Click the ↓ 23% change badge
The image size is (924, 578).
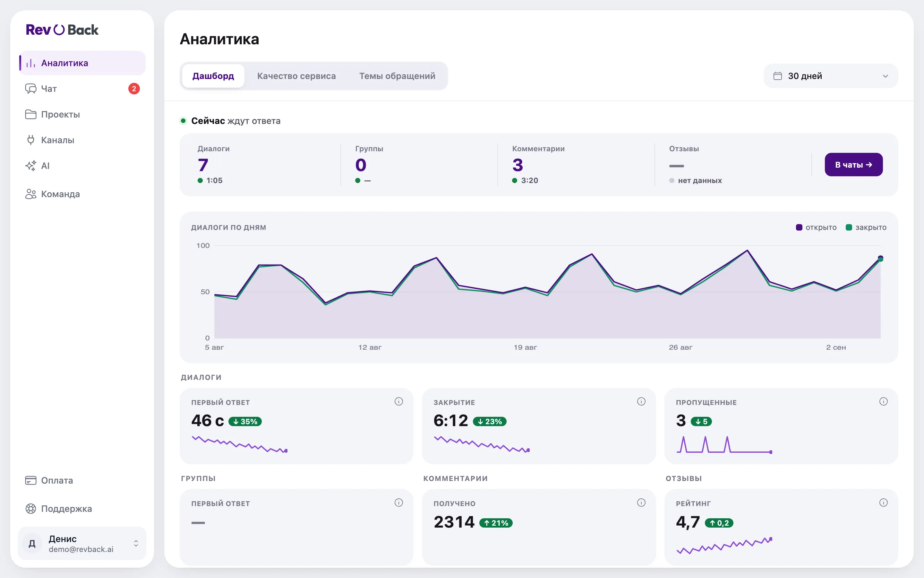click(x=490, y=421)
